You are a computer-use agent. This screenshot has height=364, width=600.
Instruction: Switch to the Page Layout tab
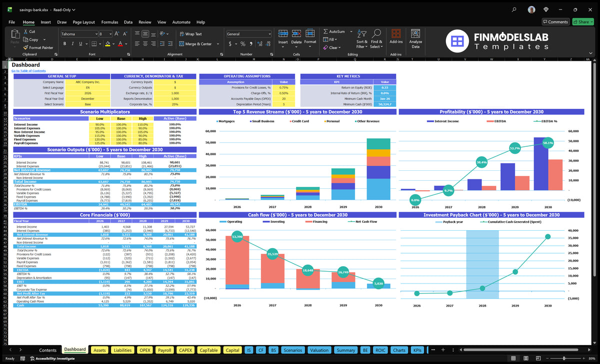pyautogui.click(x=83, y=22)
